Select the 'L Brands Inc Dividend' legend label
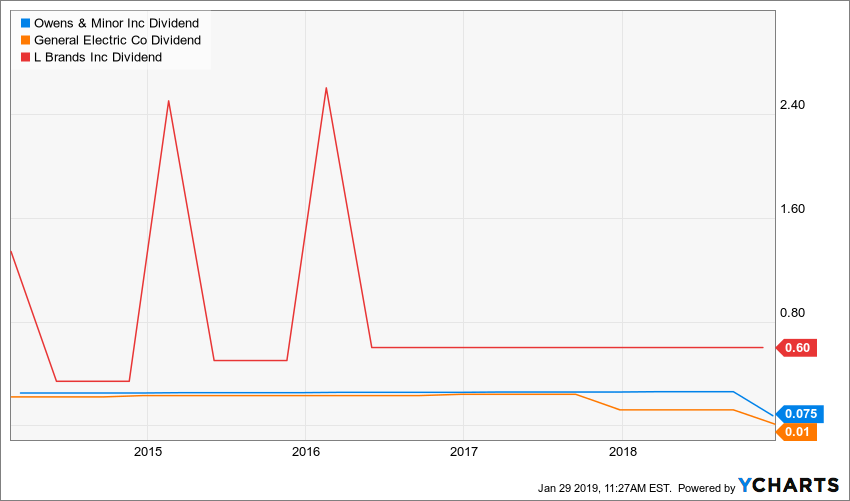 pyautogui.click(x=98, y=57)
